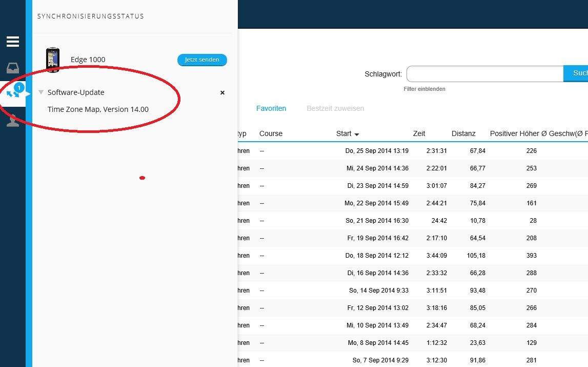The height and width of the screenshot is (367, 588).
Task: Select the Time Zone Map Version 14.00 item
Action: (x=98, y=109)
